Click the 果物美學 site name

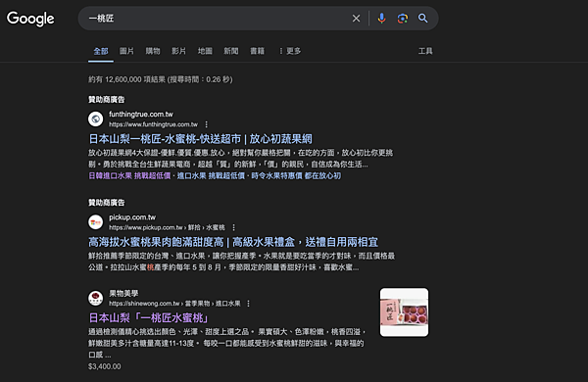[x=123, y=293]
